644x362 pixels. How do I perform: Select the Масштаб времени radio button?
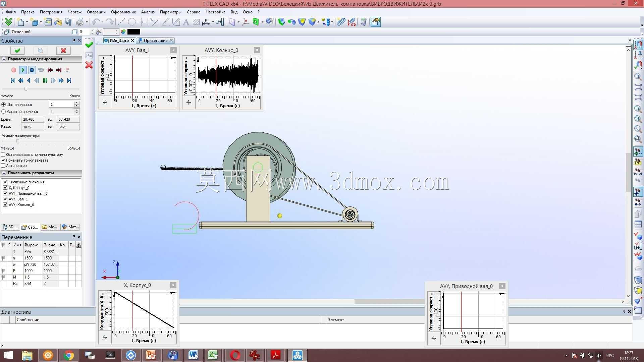[4, 112]
